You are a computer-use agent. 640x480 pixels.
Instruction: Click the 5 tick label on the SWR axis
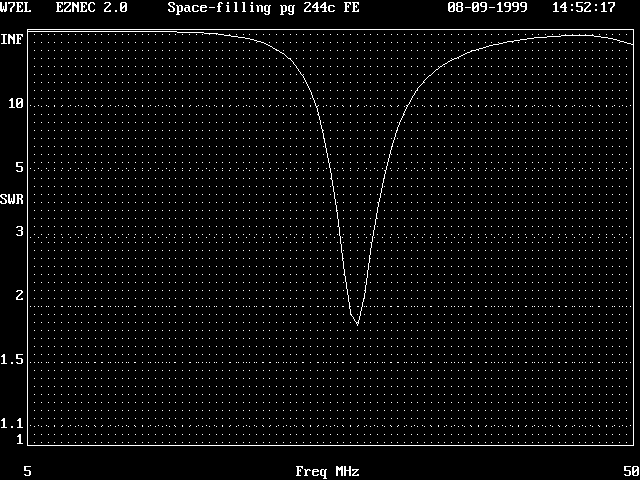pos(20,167)
